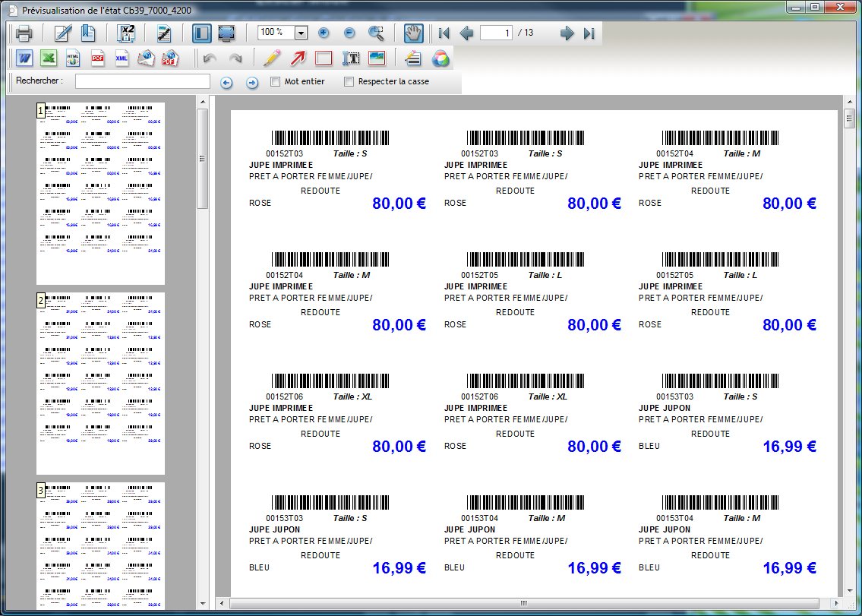This screenshot has width=862, height=616.
Task: Export the report to PDF
Action: (97, 58)
